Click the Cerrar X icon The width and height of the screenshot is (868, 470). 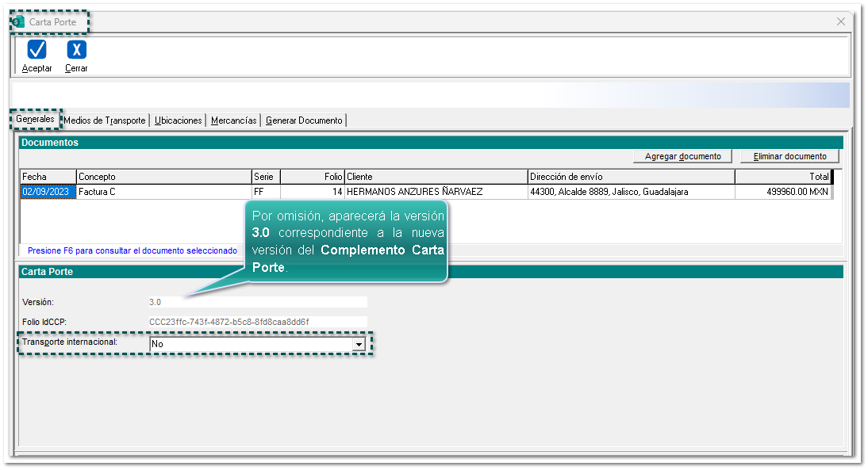[x=76, y=50]
